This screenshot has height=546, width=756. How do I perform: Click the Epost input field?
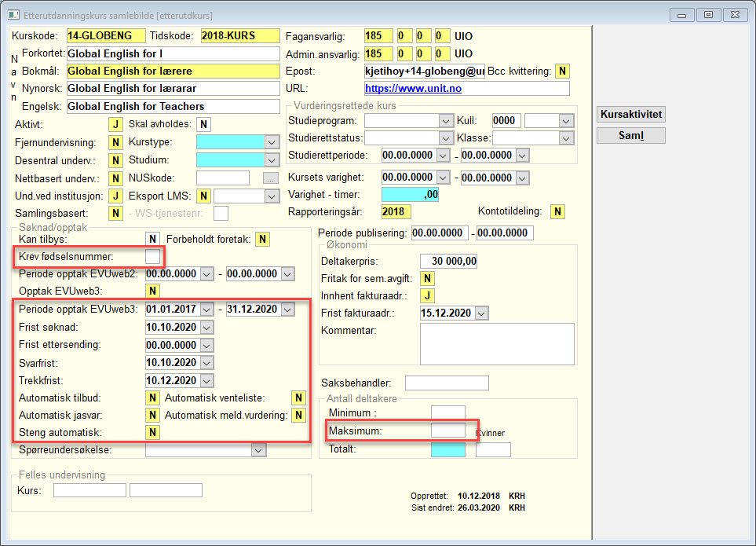click(424, 71)
